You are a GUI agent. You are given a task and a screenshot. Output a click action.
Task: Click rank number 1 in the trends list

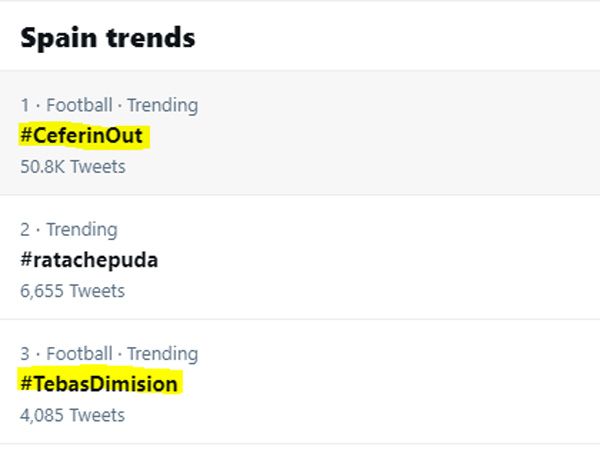click(24, 105)
